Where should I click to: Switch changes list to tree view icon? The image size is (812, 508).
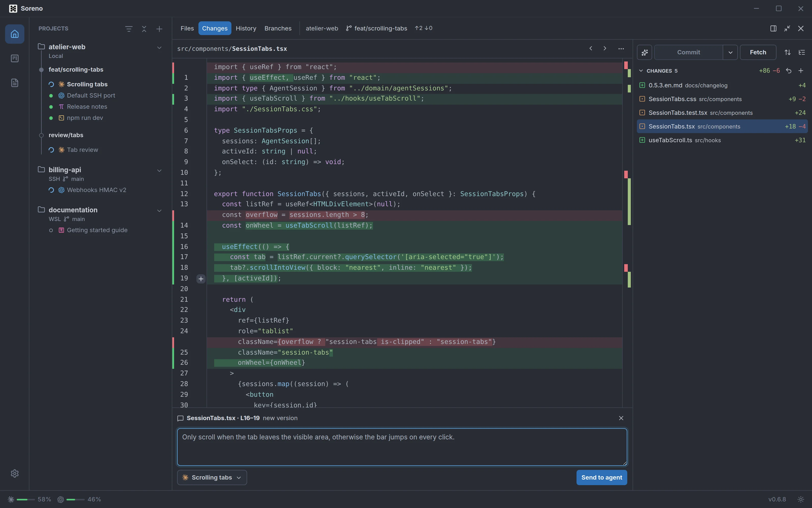coord(802,52)
